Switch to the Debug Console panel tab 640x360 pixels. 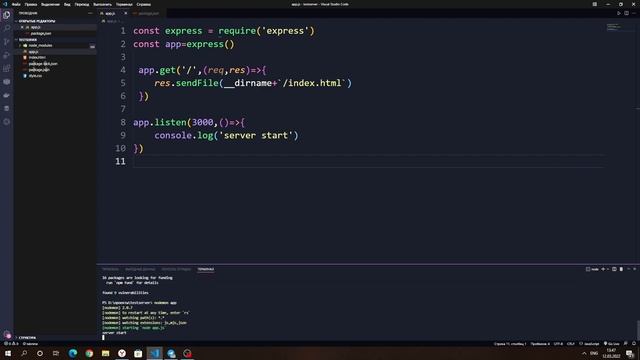(176, 269)
